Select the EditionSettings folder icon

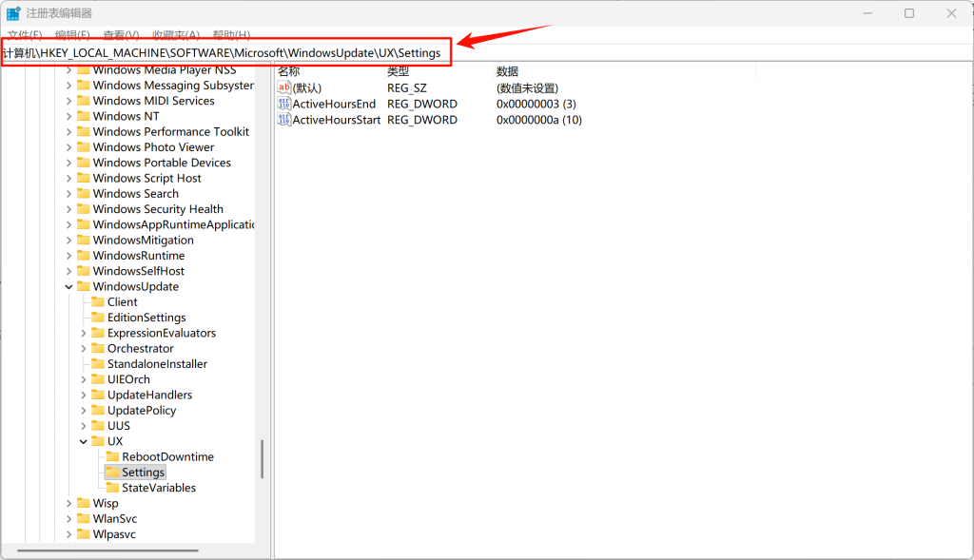[98, 318]
